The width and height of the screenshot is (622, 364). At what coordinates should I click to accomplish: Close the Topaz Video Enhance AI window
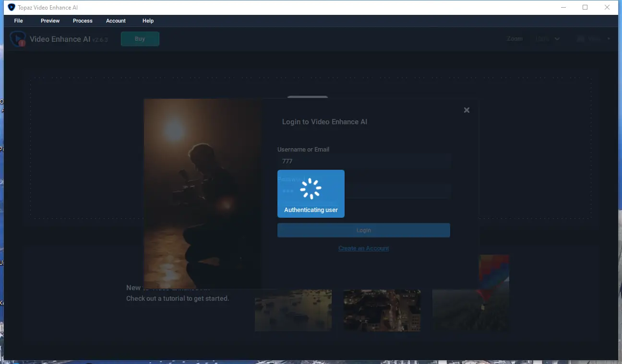607,7
